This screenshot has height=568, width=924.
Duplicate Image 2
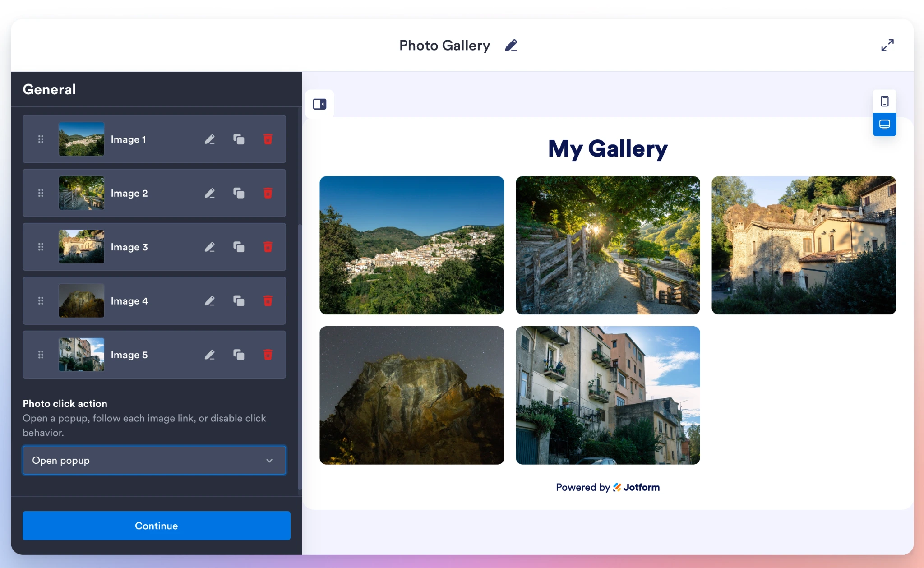[x=239, y=193]
